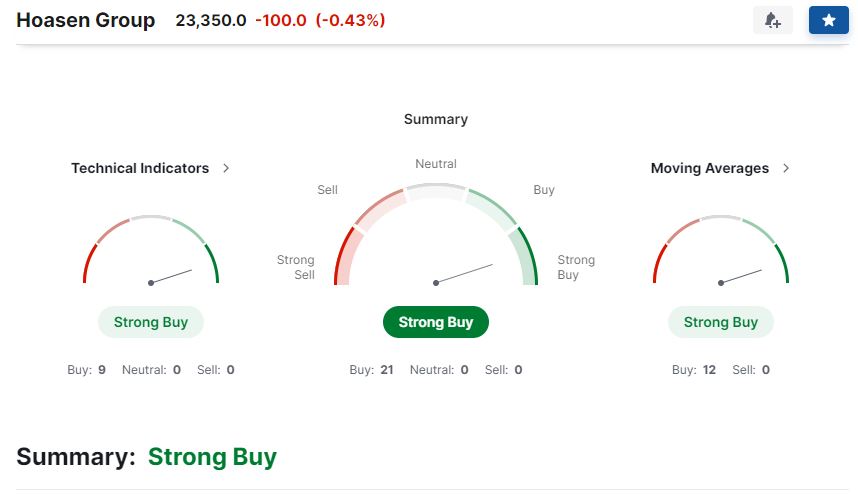Open the Technical Indicators heading link
Image resolution: width=858 pixels, height=495 pixels.
click(140, 168)
